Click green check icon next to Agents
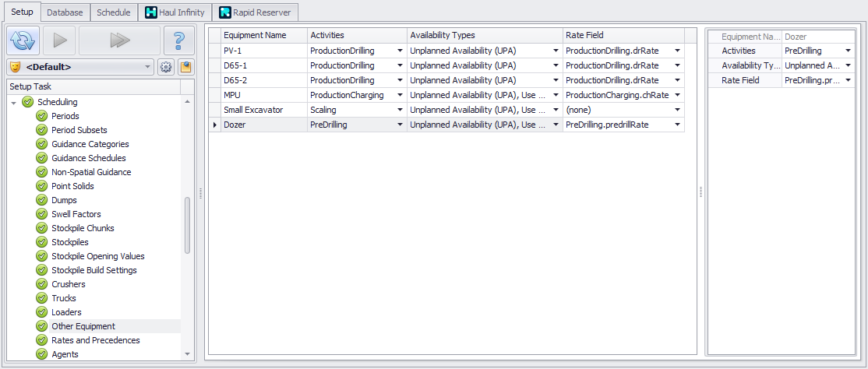 [41, 354]
